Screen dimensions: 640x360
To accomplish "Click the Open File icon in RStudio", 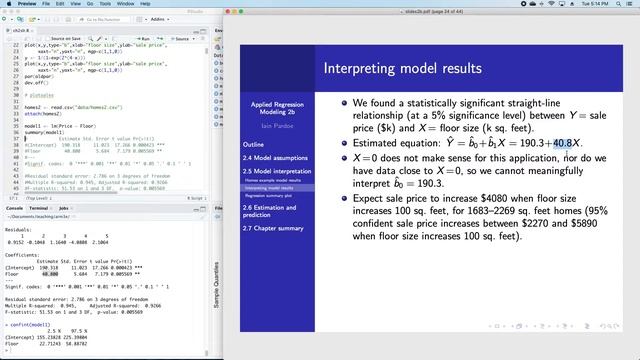I will tap(32, 19).
